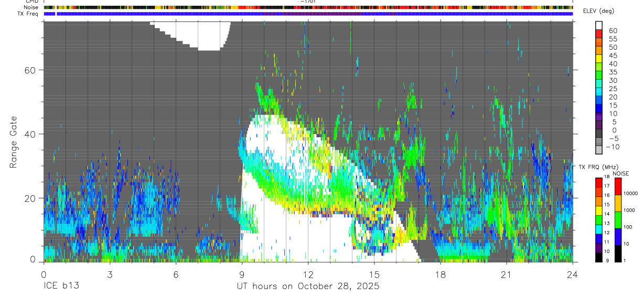Click the cyan segment of the ELEV colorbar
Viewport: 644px width, 297px height.
pyautogui.click(x=599, y=92)
